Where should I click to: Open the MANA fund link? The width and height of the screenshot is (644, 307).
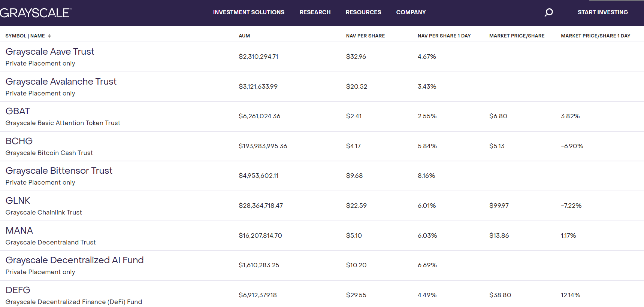click(x=19, y=231)
